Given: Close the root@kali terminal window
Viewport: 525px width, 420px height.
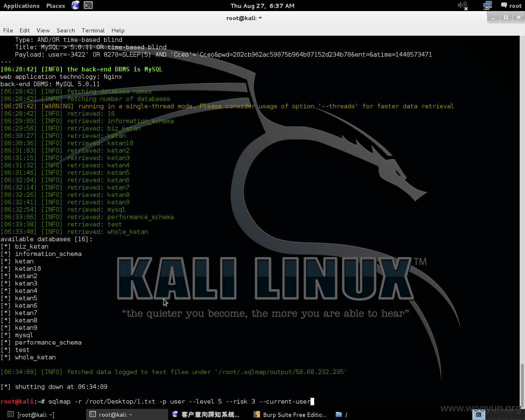Looking at the screenshot, I should (518, 17).
